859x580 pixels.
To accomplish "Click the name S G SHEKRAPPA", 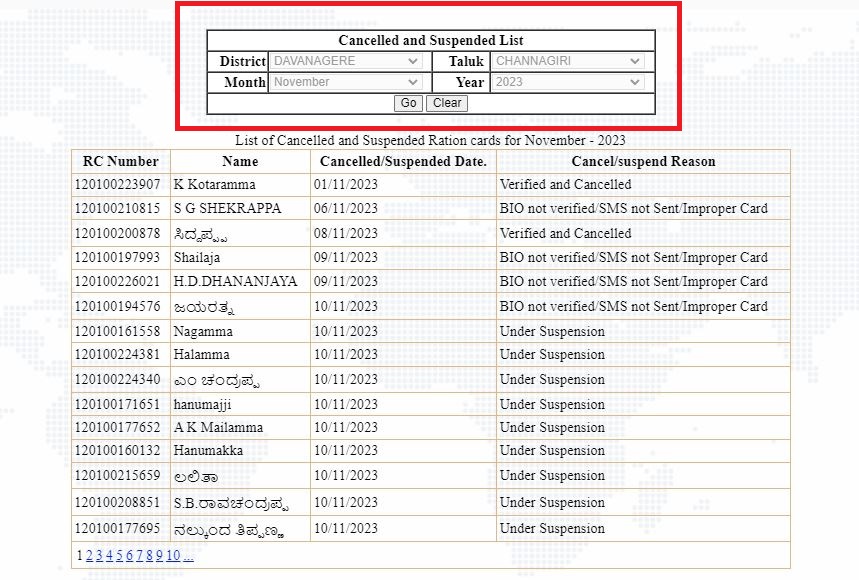I will click(x=227, y=209).
